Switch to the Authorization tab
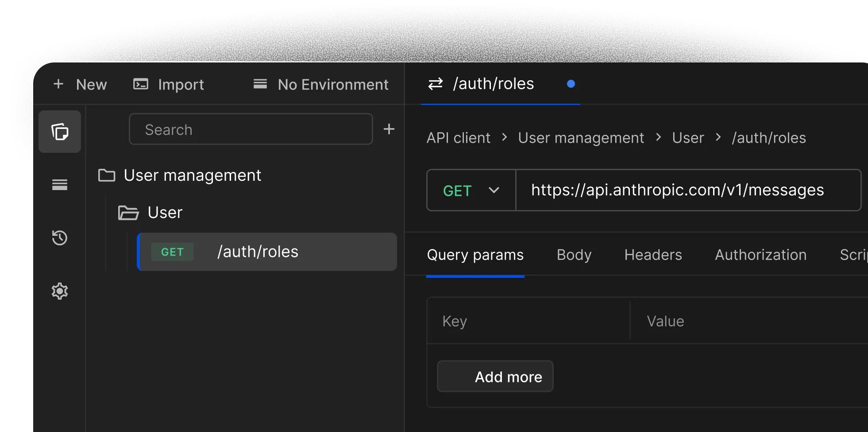The height and width of the screenshot is (432, 868). [760, 255]
